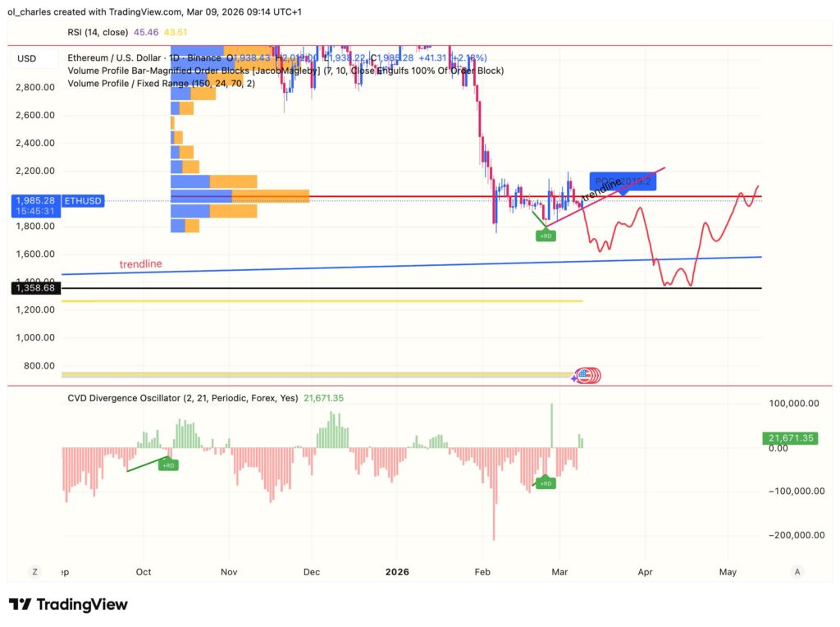
Task: Select the green +RD badge near the March lows
Action: point(545,235)
